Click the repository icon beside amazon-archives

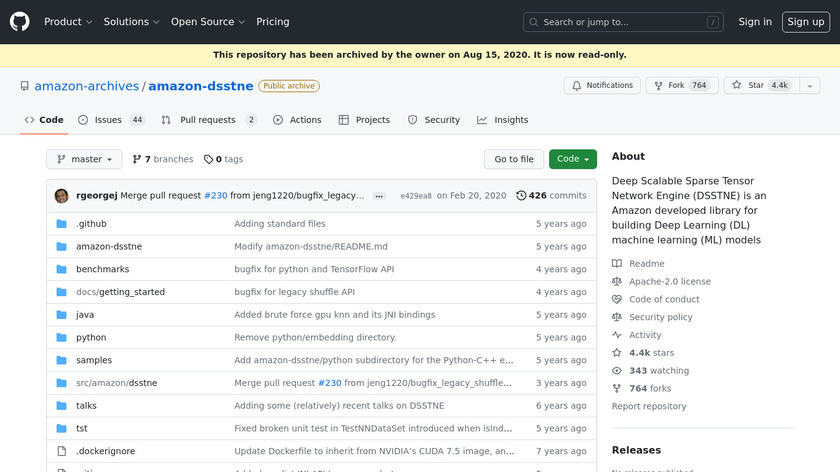[25, 86]
